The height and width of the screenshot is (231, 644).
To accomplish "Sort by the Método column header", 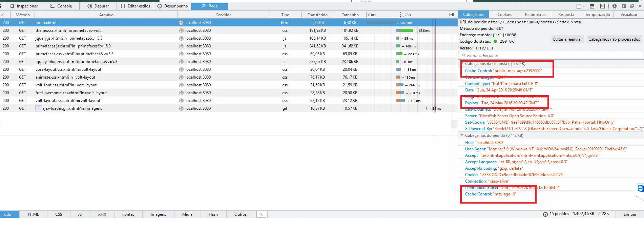I will point(22,15).
